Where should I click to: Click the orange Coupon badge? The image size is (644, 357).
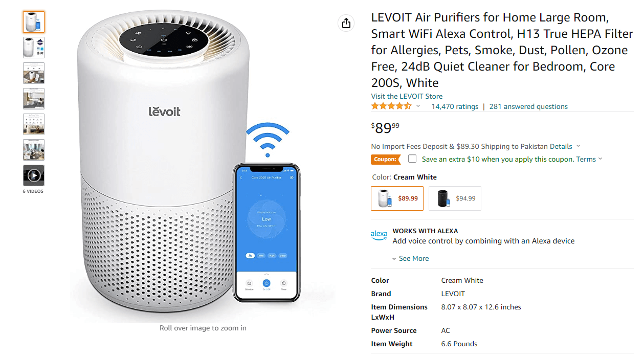tap(386, 159)
